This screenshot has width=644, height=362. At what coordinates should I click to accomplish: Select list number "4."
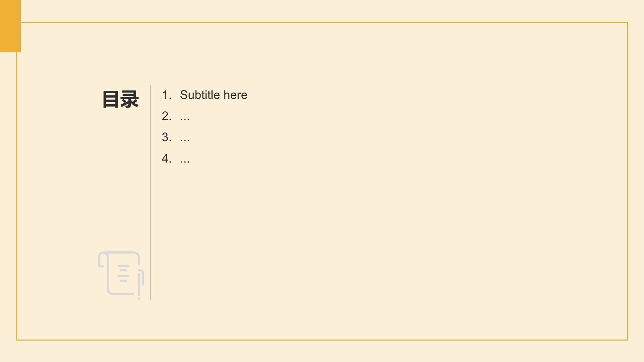pyautogui.click(x=167, y=158)
